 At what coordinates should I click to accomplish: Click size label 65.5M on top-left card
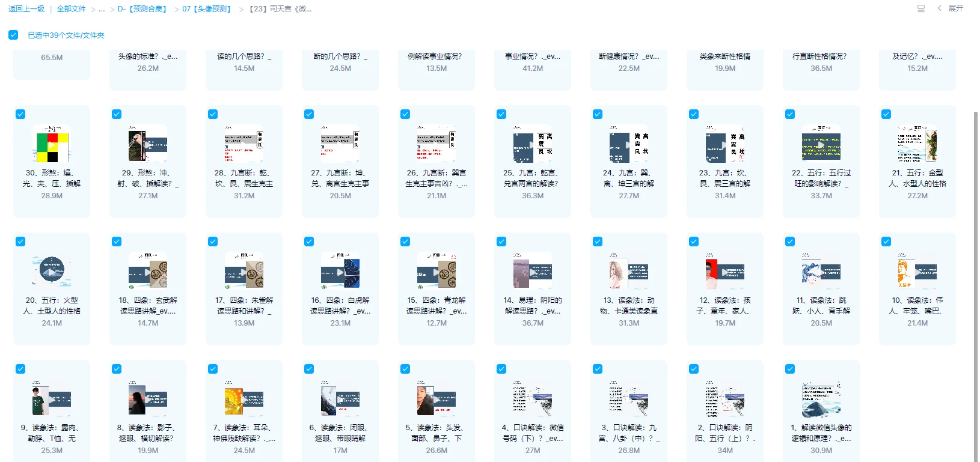pos(52,58)
